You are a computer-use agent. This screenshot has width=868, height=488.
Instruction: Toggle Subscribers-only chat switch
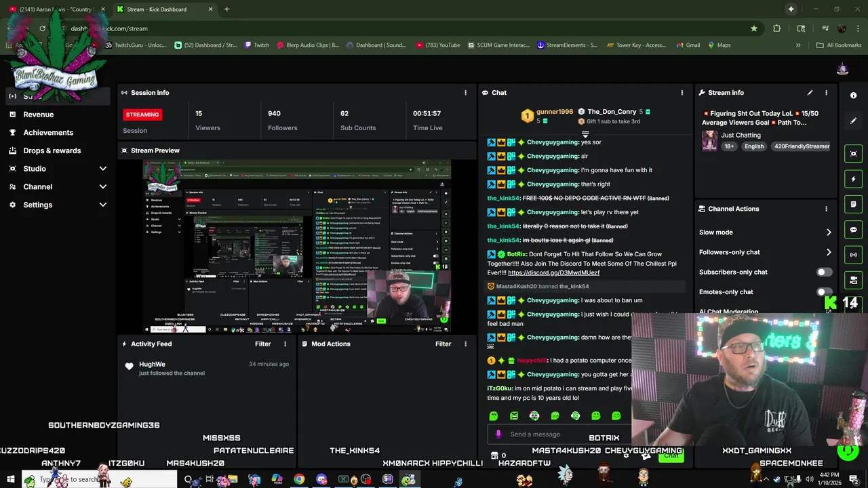pos(824,272)
